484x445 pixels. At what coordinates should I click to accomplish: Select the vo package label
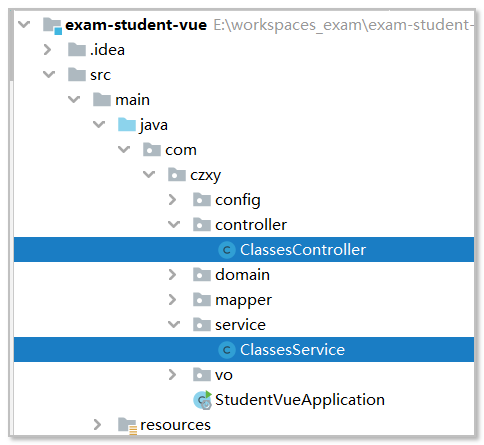[x=224, y=376]
